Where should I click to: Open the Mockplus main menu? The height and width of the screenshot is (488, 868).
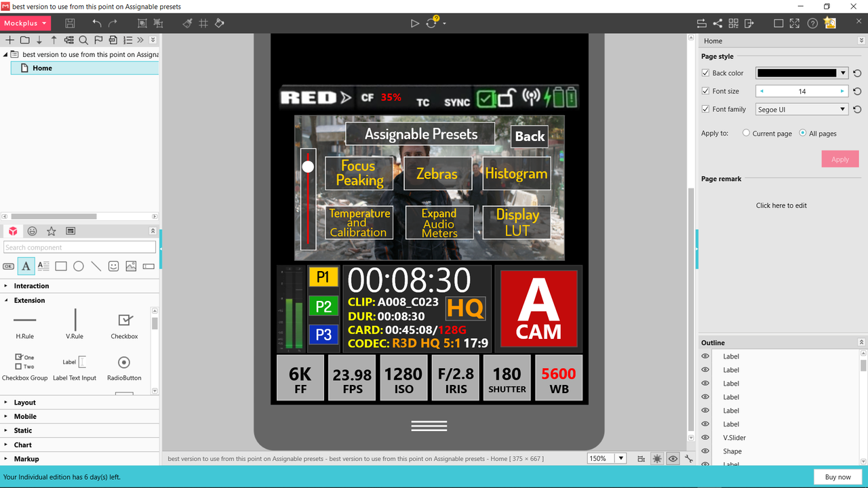tap(24, 23)
